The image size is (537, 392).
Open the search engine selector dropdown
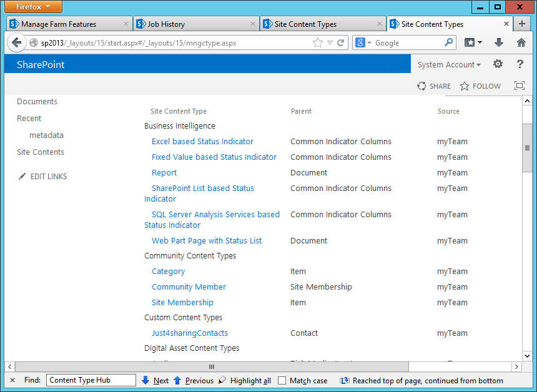(x=369, y=43)
